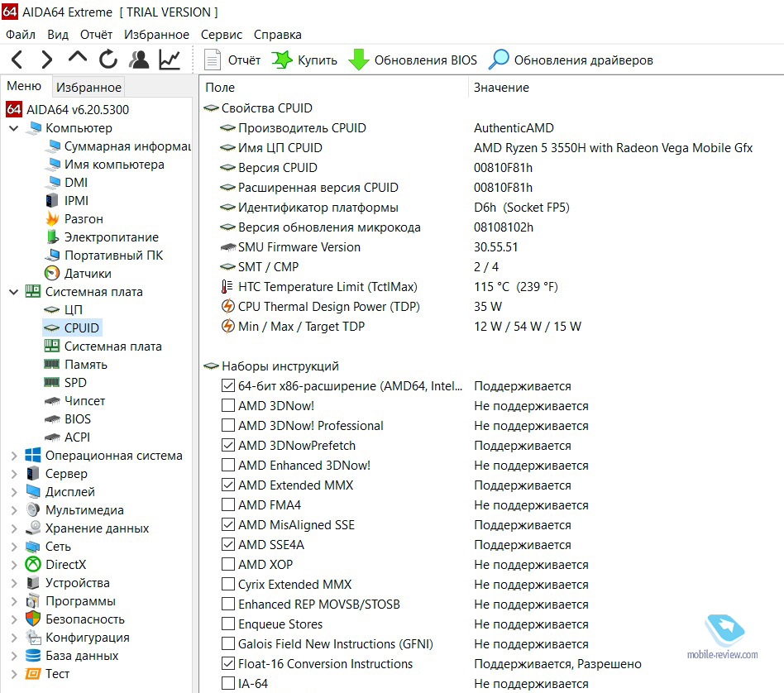Select the SPD tree item
The image size is (784, 693).
pyautogui.click(x=65, y=383)
